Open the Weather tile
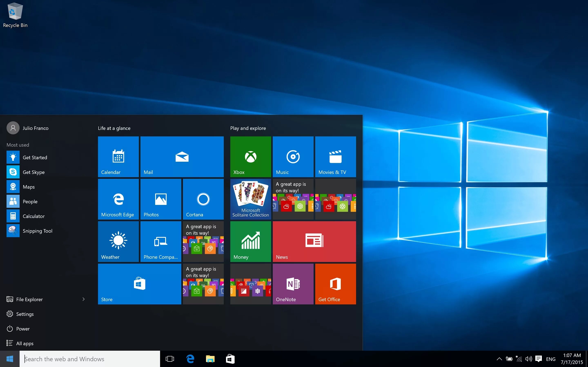588x367 pixels. 118,241
